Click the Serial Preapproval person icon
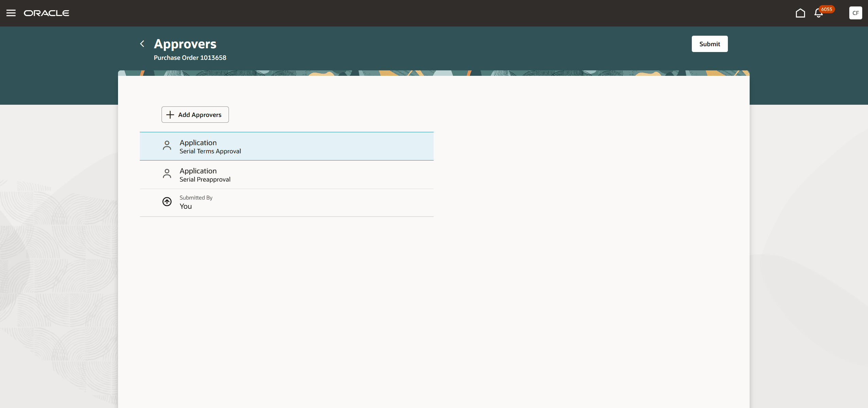 point(167,174)
